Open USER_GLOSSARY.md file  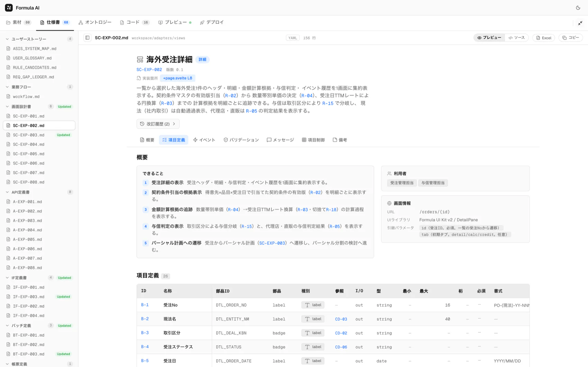pyautogui.click(x=39, y=58)
